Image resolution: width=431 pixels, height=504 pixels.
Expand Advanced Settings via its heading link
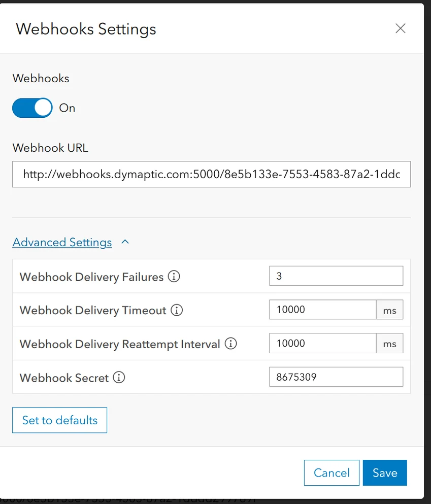(x=62, y=242)
